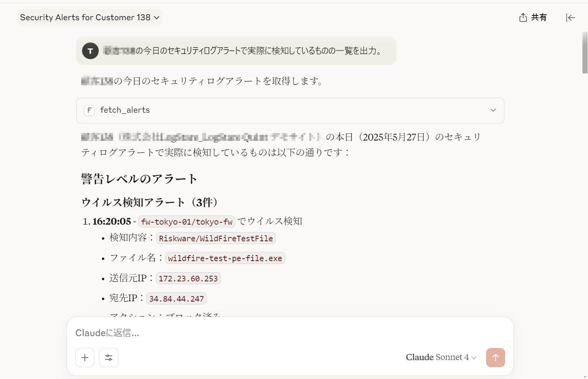Open the Claude Sonnet 4 model selector
The height and width of the screenshot is (379, 588).
coord(441,357)
